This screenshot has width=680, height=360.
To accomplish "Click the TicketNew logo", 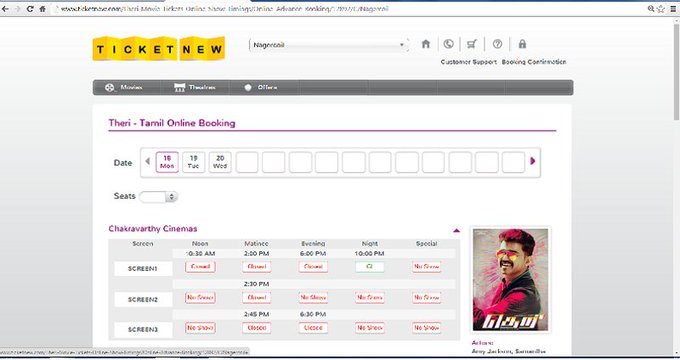I will tap(159, 49).
